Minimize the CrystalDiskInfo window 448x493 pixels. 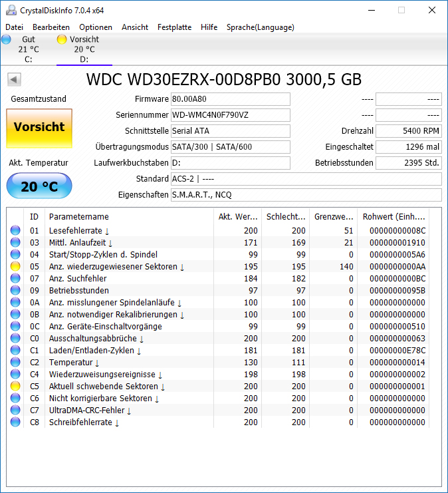tap(372, 11)
